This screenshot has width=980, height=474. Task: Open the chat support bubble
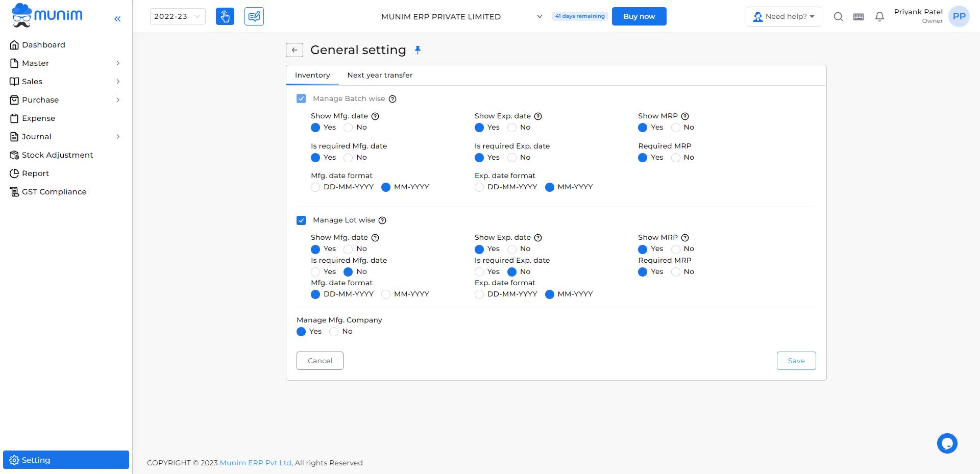tap(947, 443)
